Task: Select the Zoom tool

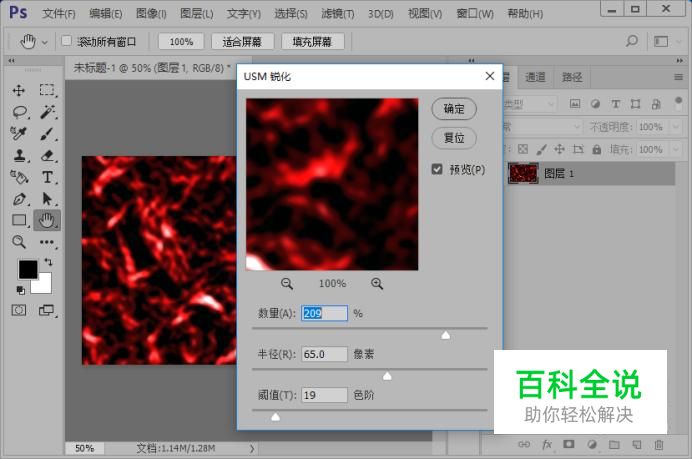Action: pyautogui.click(x=19, y=241)
